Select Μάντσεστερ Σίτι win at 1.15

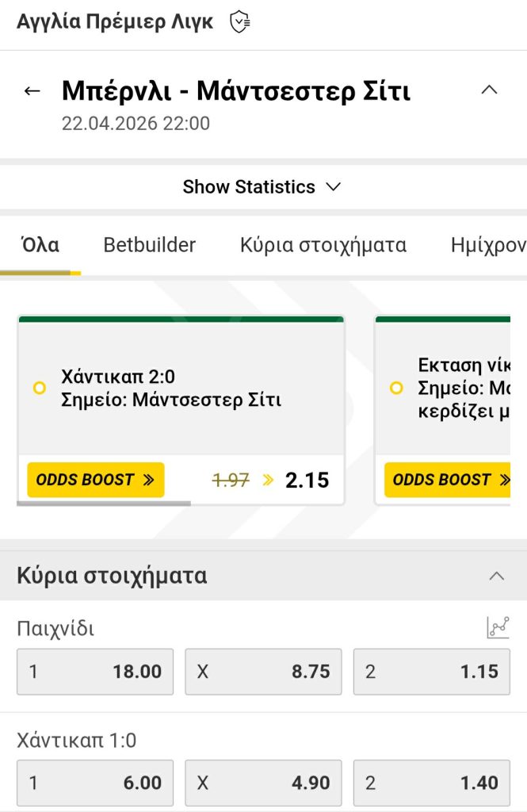432,672
